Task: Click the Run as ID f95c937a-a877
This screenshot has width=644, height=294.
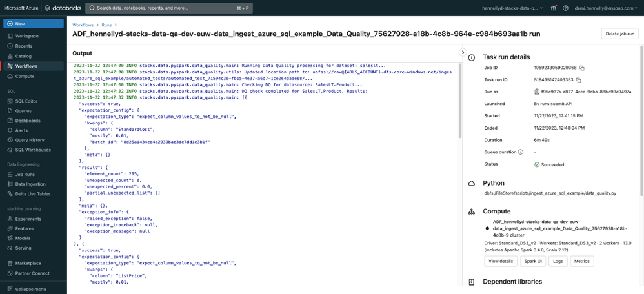Action: tap(586, 92)
